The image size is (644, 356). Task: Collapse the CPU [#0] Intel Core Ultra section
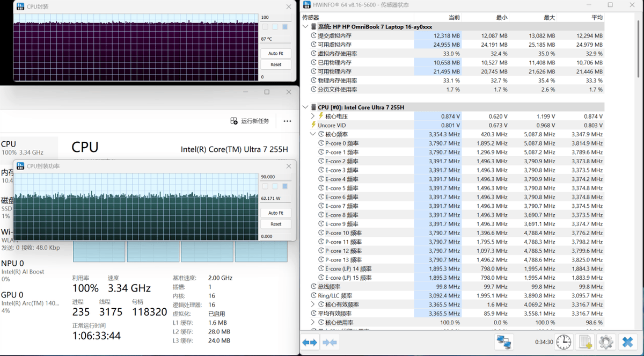305,107
